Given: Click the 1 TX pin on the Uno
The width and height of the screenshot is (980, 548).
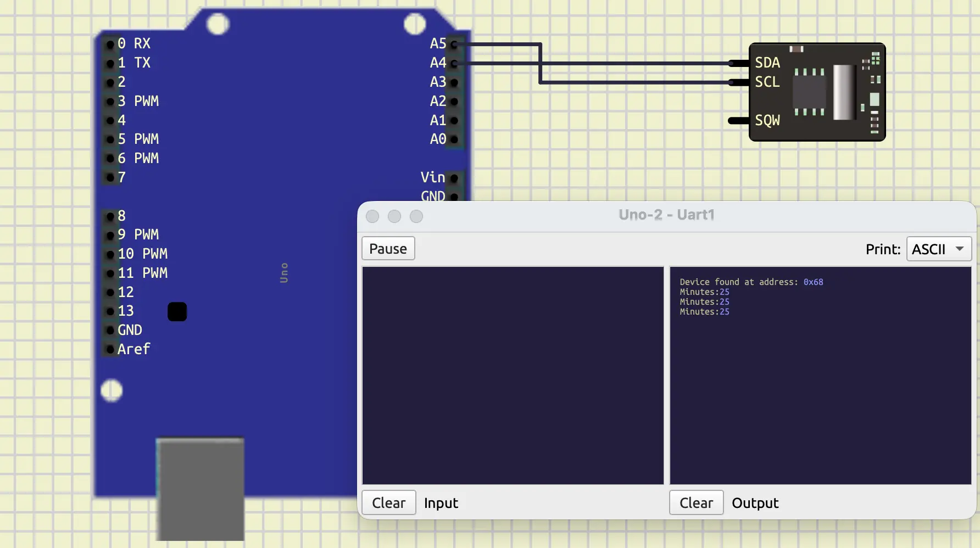Looking at the screenshot, I should 110,63.
